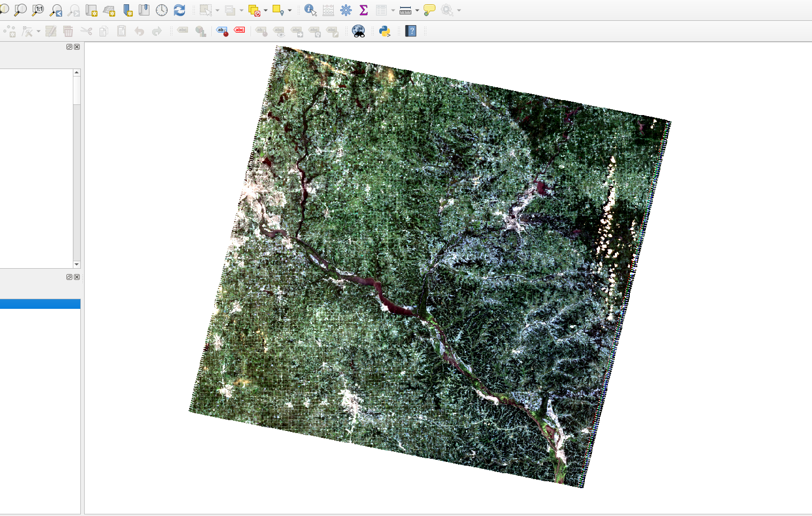Click the satellite image in map canvas
Viewport: 812px width, 516px height.
click(x=430, y=267)
